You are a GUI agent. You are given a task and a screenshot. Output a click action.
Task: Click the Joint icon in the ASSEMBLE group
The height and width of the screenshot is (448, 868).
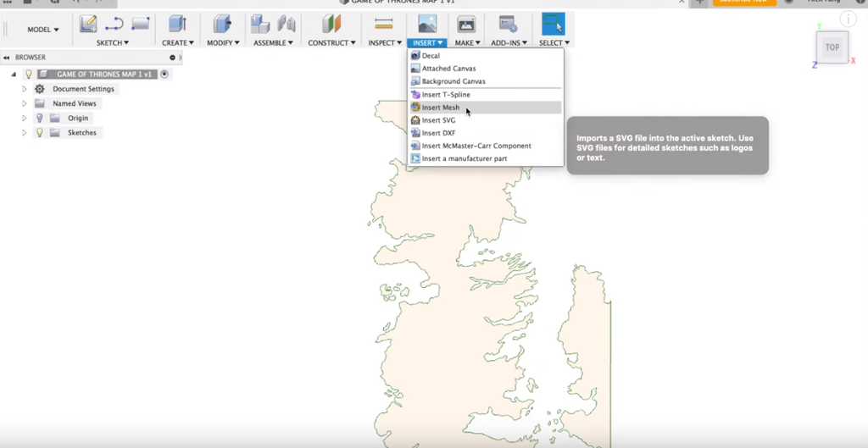pos(287,25)
